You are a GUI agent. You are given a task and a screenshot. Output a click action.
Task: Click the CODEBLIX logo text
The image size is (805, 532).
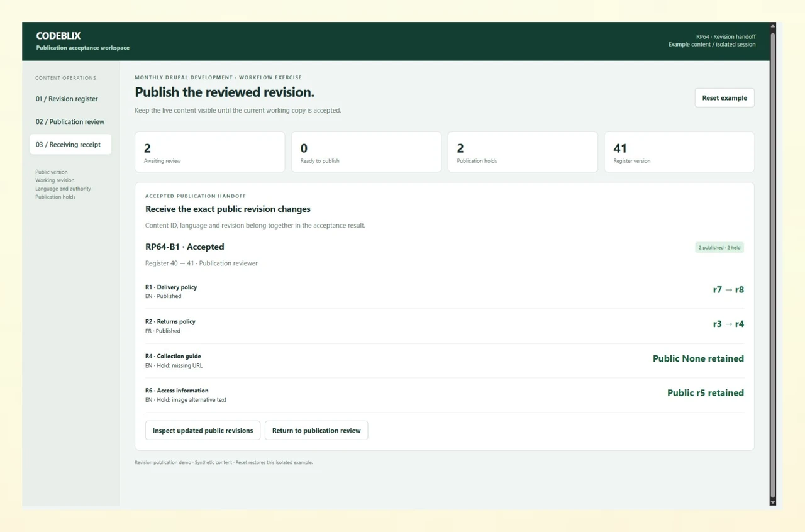pos(58,36)
